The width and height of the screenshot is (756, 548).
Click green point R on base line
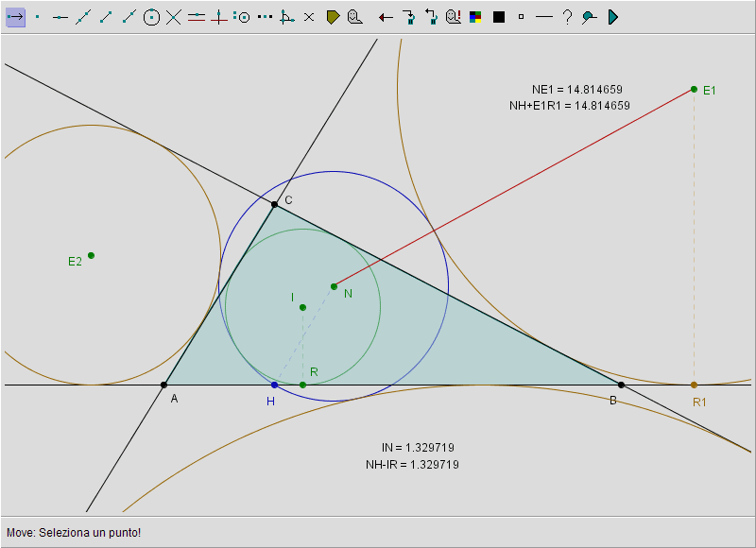[x=302, y=385]
